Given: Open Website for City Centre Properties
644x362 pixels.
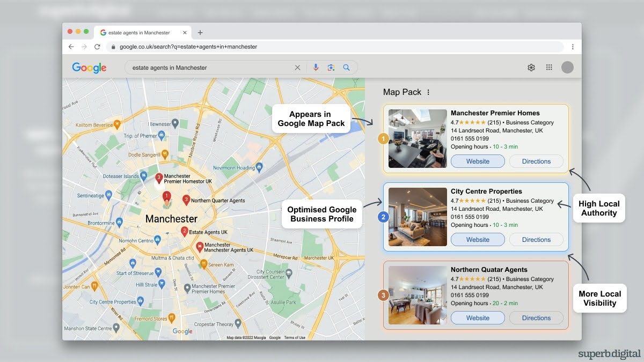Looking at the screenshot, I should coord(478,240).
